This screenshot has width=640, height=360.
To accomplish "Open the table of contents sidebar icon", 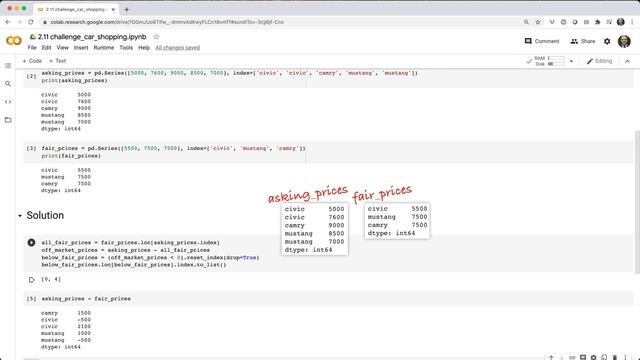I will pyautogui.click(x=8, y=65).
